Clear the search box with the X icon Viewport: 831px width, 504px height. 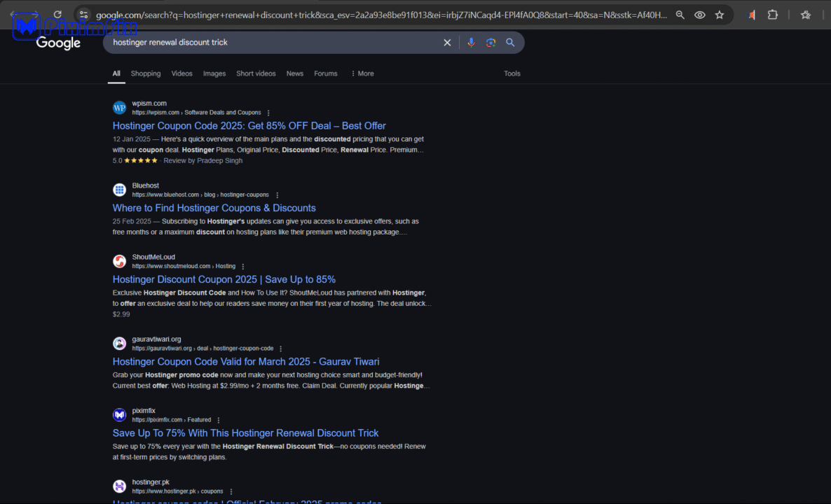click(447, 43)
